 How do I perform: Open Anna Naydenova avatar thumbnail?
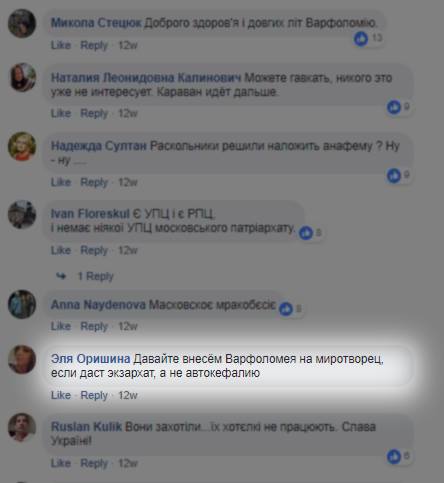(x=22, y=304)
